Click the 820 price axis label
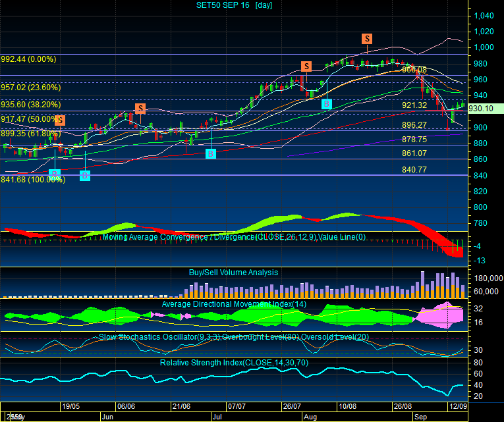 480,192
